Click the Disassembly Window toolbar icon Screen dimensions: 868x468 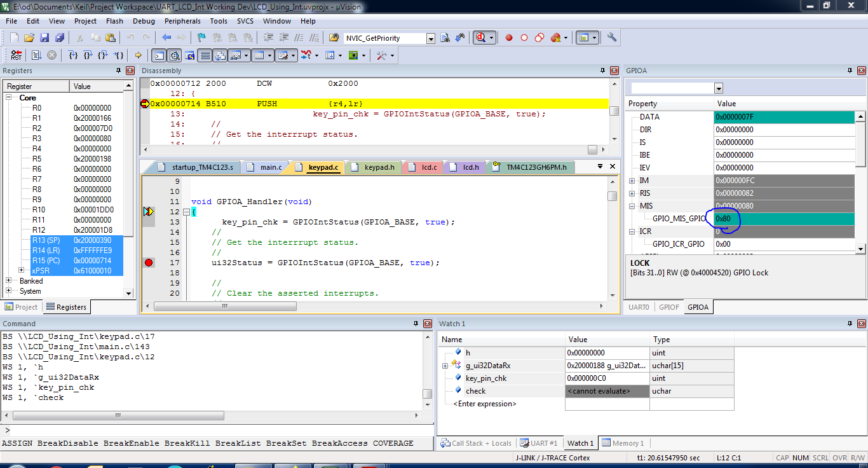pyautogui.click(x=174, y=55)
